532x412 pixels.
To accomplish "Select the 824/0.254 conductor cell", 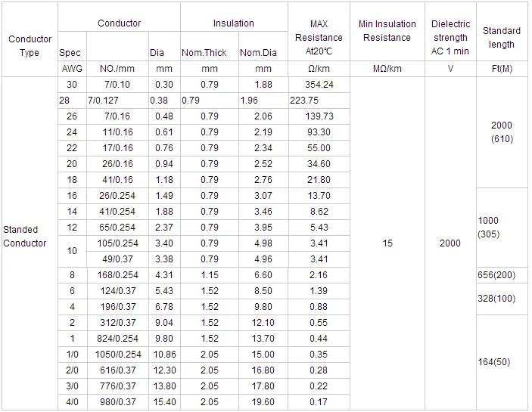I will tap(117, 339).
